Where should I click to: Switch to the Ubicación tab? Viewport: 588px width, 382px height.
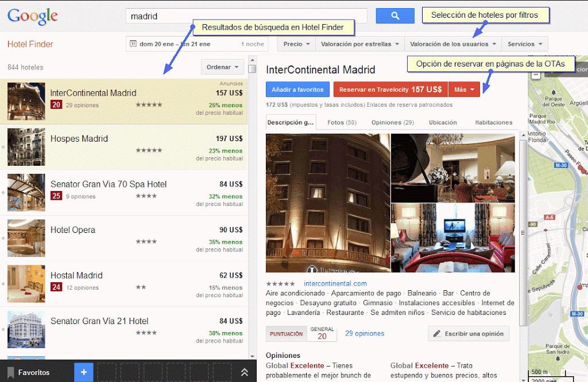pos(443,123)
